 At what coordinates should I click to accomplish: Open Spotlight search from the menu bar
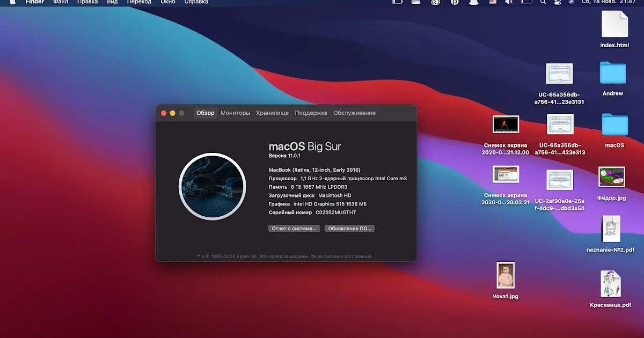coord(543,3)
